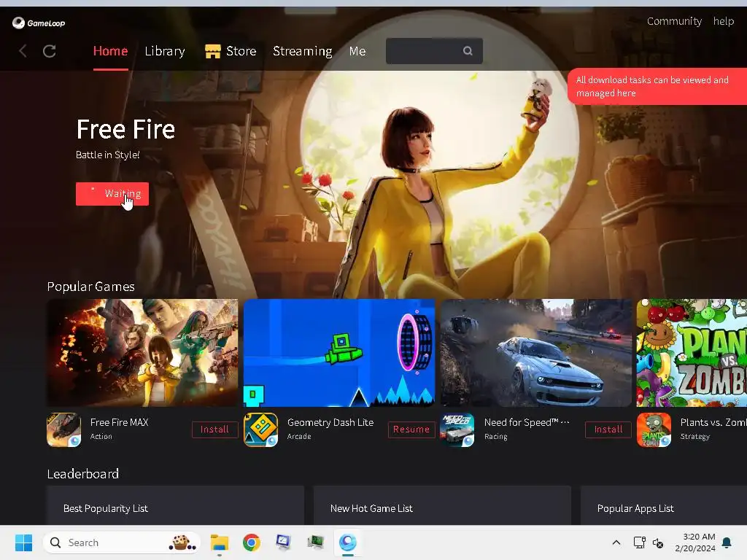
Task: Open the circuit board app in the taskbar
Action: click(315, 542)
